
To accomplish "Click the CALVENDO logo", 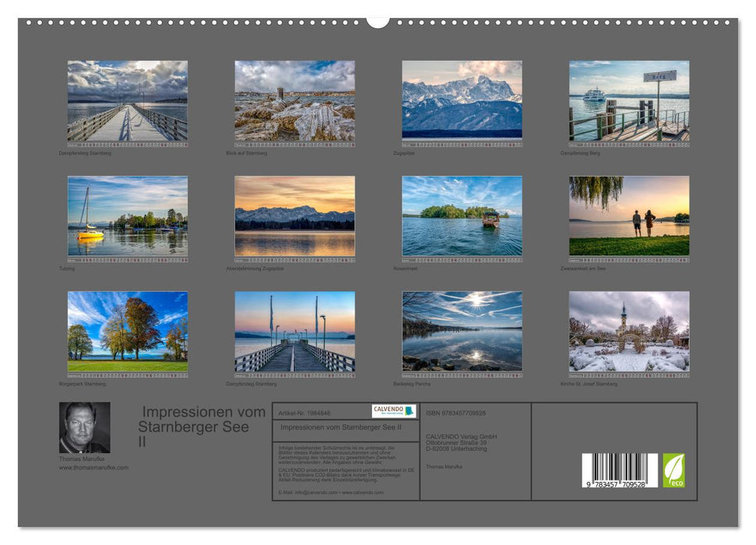I will coord(393,411).
